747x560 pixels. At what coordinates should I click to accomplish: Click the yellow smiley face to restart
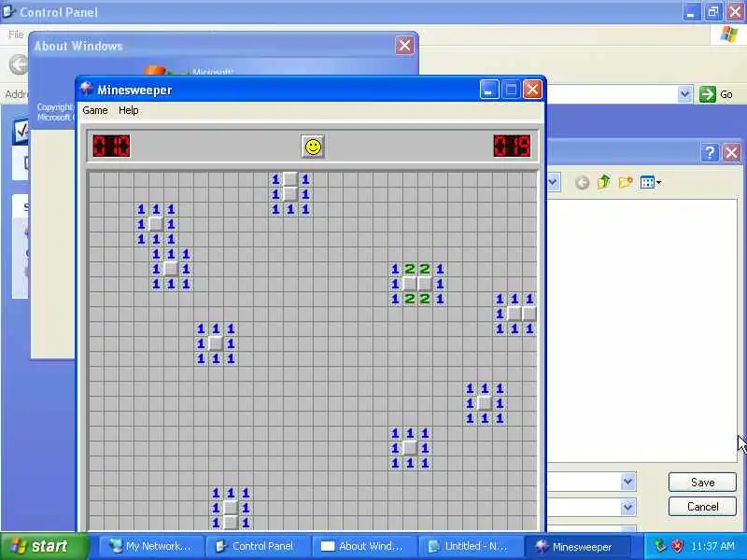(x=313, y=147)
